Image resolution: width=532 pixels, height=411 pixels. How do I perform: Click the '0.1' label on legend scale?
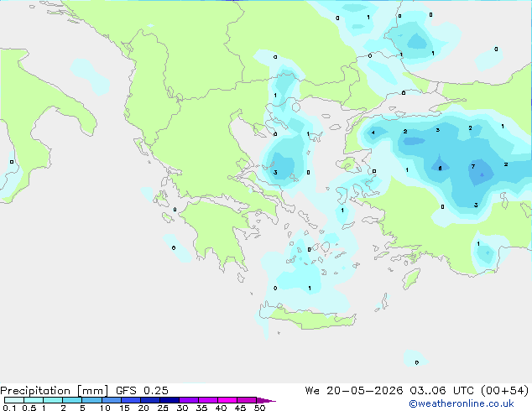[9, 408]
